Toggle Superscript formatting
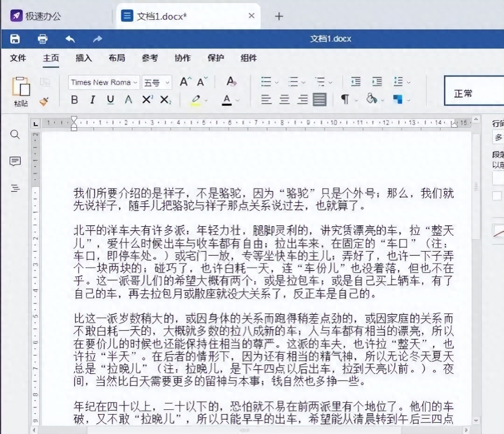This screenshot has height=434, width=504. click(x=147, y=100)
